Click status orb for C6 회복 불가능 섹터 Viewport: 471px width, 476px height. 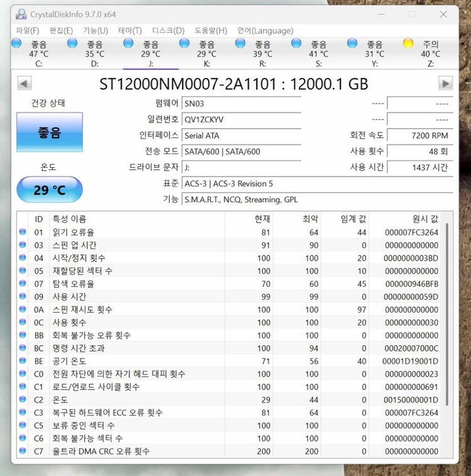(x=23, y=438)
